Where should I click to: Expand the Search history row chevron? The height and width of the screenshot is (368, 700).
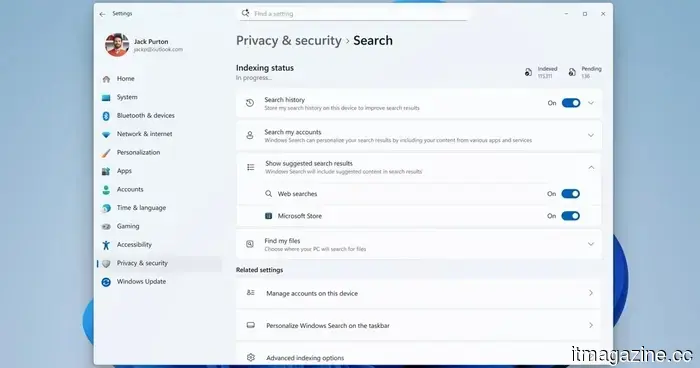591,103
